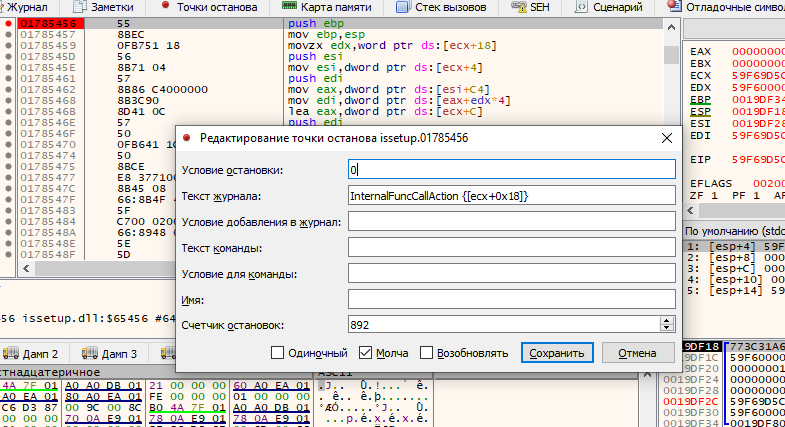Viewport: 785px width, 427px height.
Task: Click the Условие остановки input field
Action: tap(511, 170)
